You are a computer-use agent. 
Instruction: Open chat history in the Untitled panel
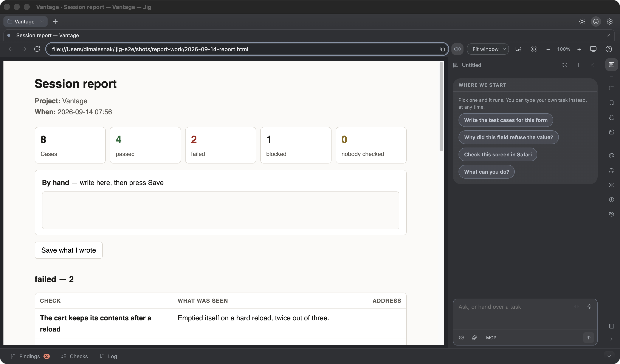click(565, 65)
